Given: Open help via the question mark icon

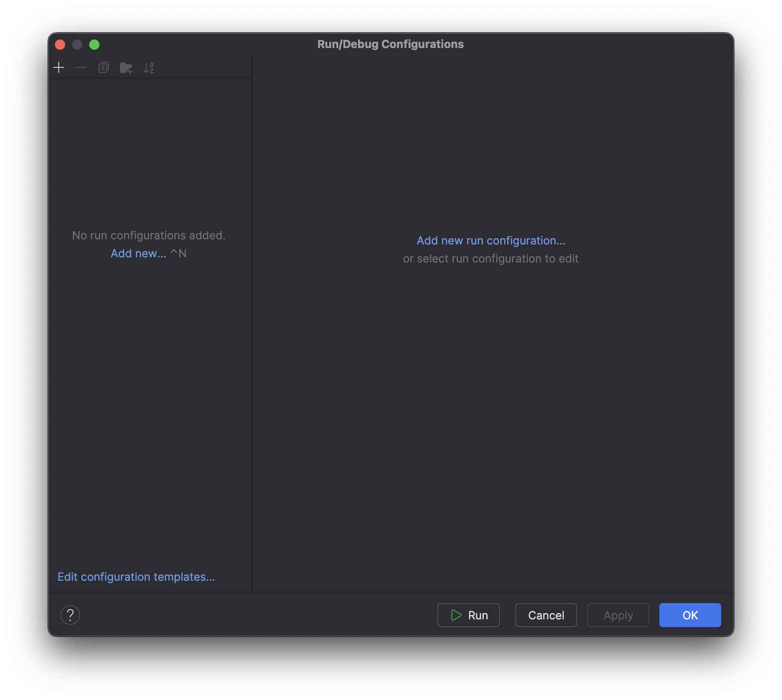Looking at the screenshot, I should (x=70, y=615).
